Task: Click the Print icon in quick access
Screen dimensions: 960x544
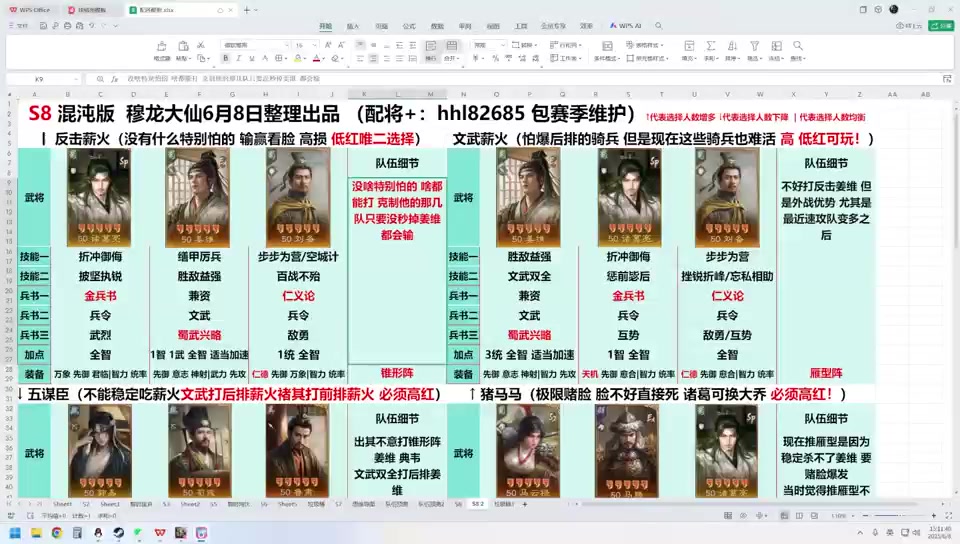Action: coord(67,26)
